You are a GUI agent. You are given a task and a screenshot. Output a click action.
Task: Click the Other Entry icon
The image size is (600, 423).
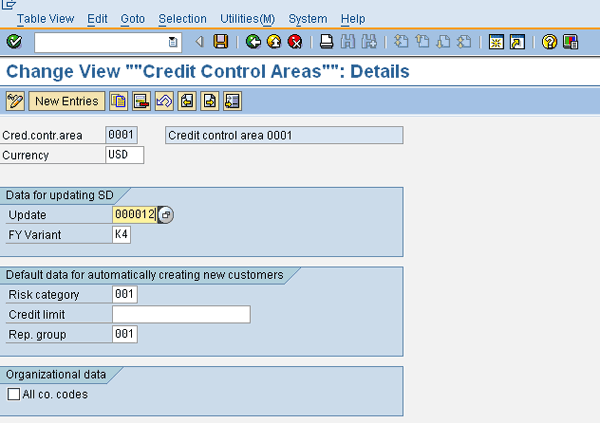(232, 101)
